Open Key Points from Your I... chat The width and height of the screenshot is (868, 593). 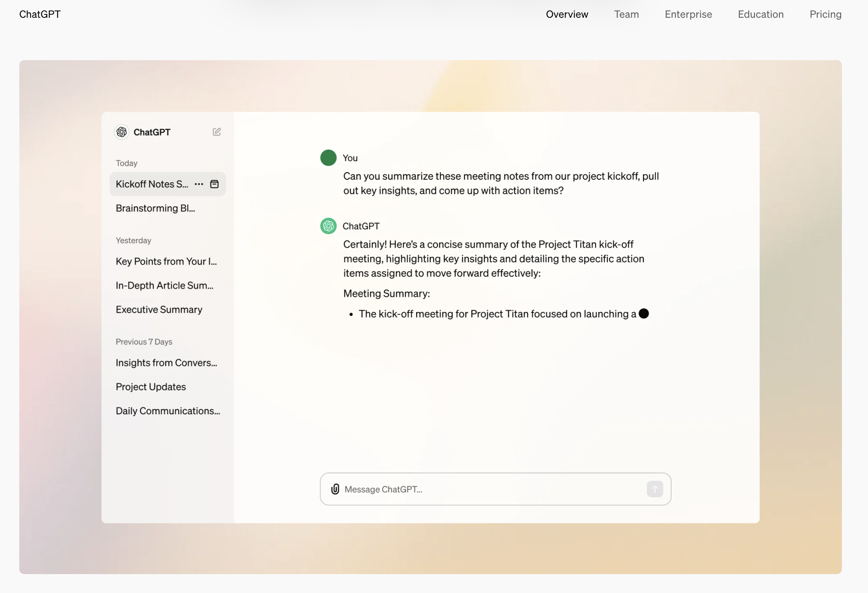tap(166, 261)
